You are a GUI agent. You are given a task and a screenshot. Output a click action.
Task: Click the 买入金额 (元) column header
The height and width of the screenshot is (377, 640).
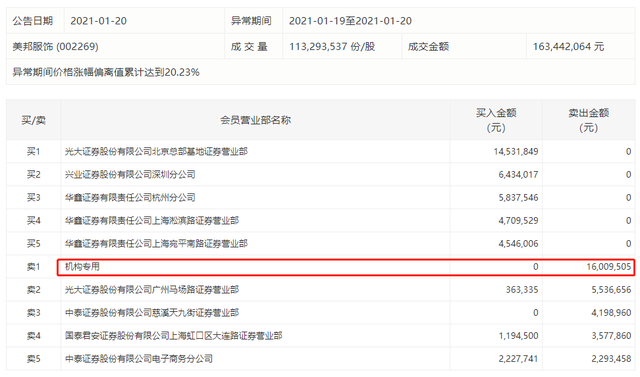click(496, 120)
